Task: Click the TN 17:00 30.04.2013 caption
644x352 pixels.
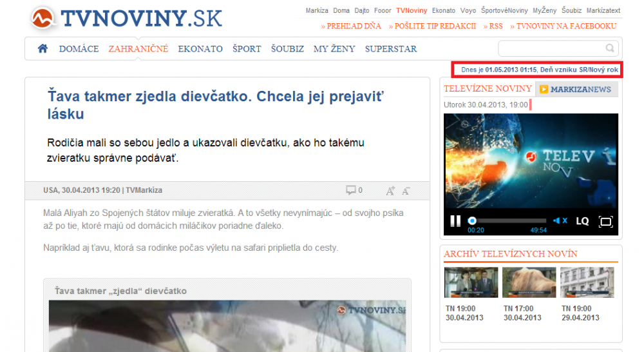Action: [x=522, y=313]
